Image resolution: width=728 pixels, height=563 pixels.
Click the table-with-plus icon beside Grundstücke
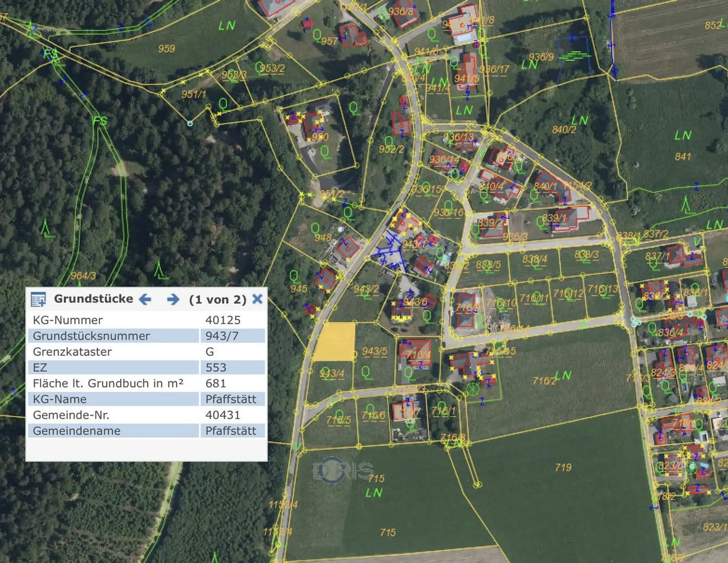point(38,299)
